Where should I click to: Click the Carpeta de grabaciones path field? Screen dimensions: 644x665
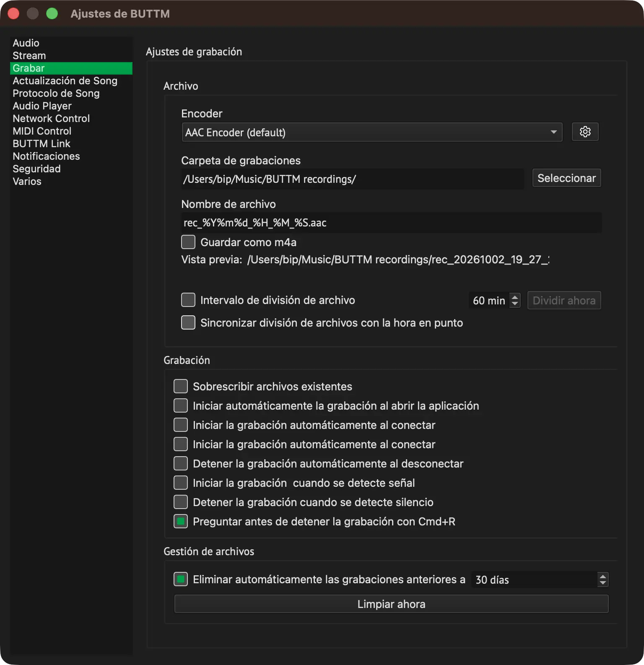353,179
